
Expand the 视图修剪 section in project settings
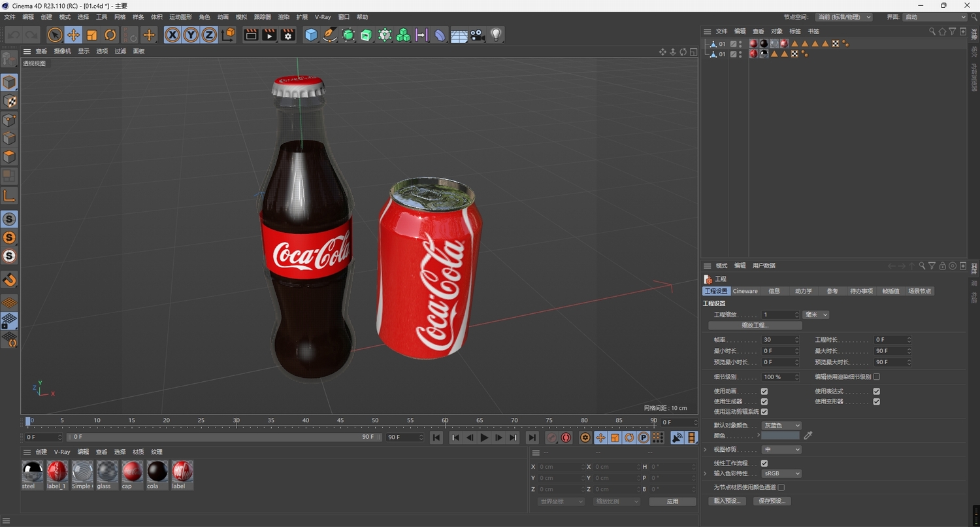pyautogui.click(x=704, y=449)
